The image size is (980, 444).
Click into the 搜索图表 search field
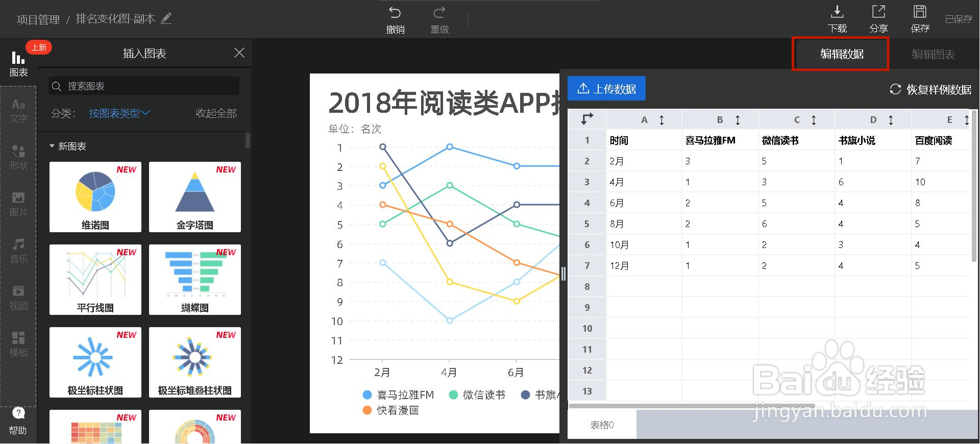tap(143, 86)
